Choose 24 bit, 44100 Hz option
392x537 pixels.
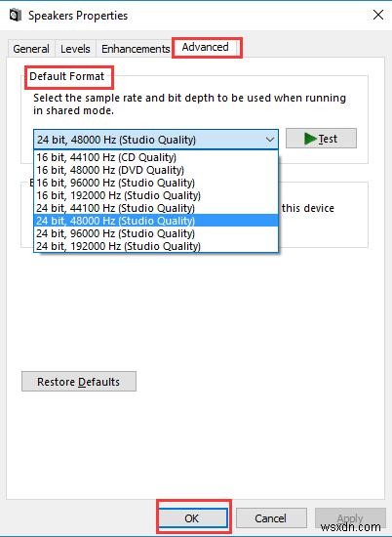pyautogui.click(x=156, y=208)
